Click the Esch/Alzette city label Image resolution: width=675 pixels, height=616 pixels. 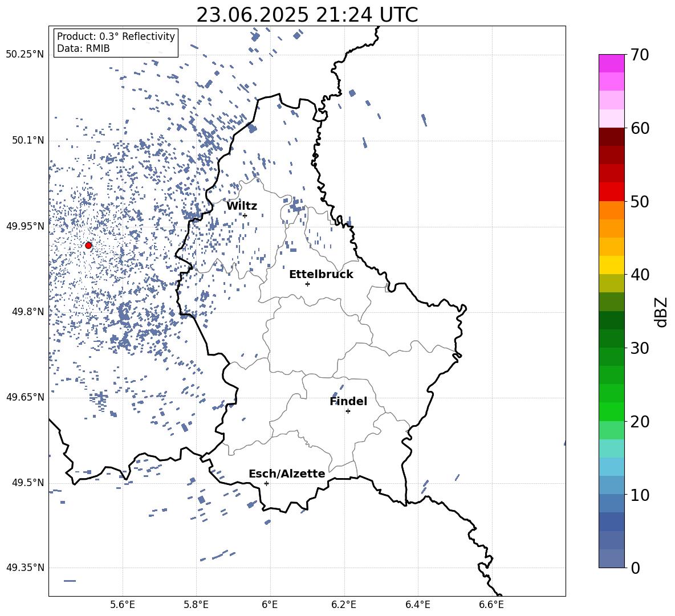[287, 474]
